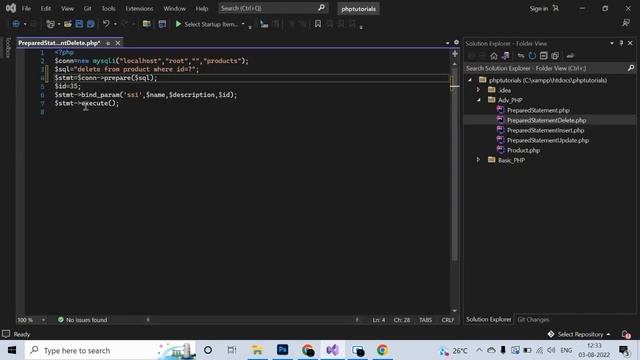The image size is (640, 360).
Task: Collapse the Adv_PHP folder
Action: 479,100
